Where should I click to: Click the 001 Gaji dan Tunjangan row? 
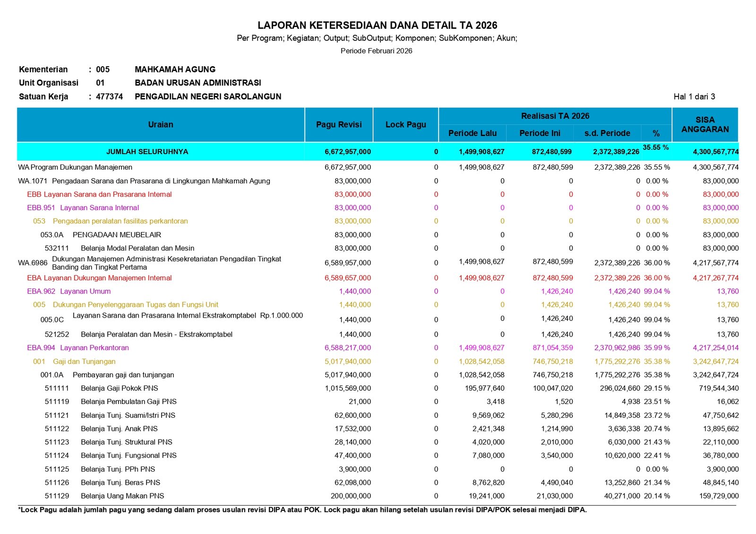coord(74,362)
